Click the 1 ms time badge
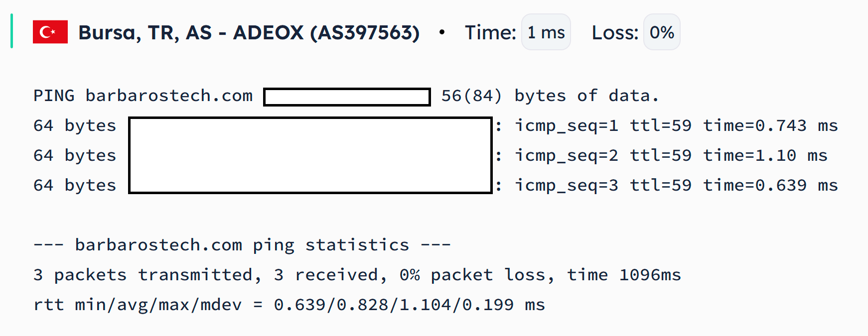 pos(546,32)
